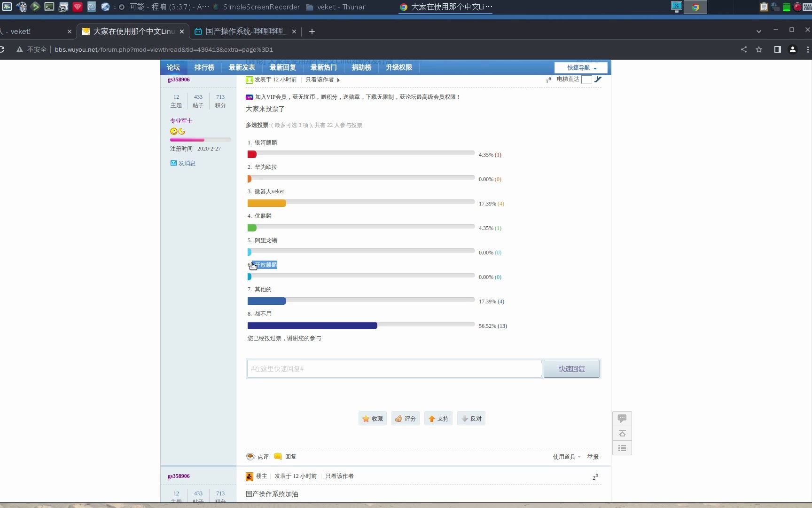Viewport: 812px width, 508px height.
Task: Close the 大家在使用那个中文Linux tab
Action: coord(182,32)
